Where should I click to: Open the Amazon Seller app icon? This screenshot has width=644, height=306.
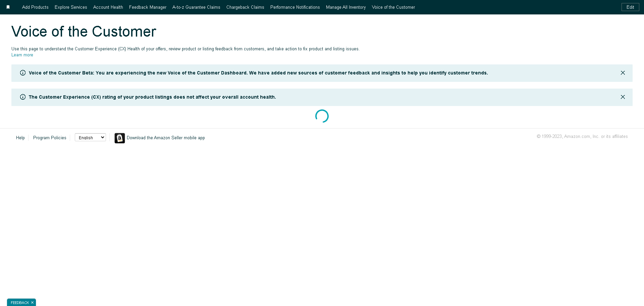coord(120,138)
